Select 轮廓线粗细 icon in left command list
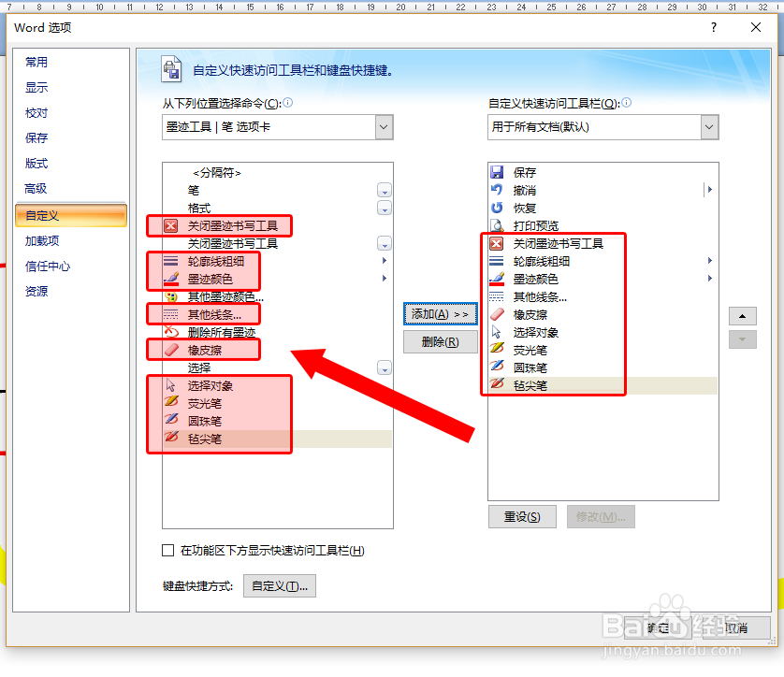Viewport: 784px width, 677px height. 170,261
